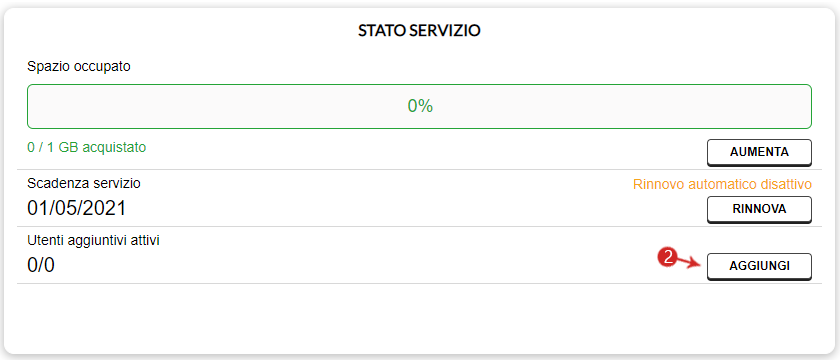840x360 pixels.
Task: Click the red arrow pointing to AGGIUNGI
Action: coord(688,262)
